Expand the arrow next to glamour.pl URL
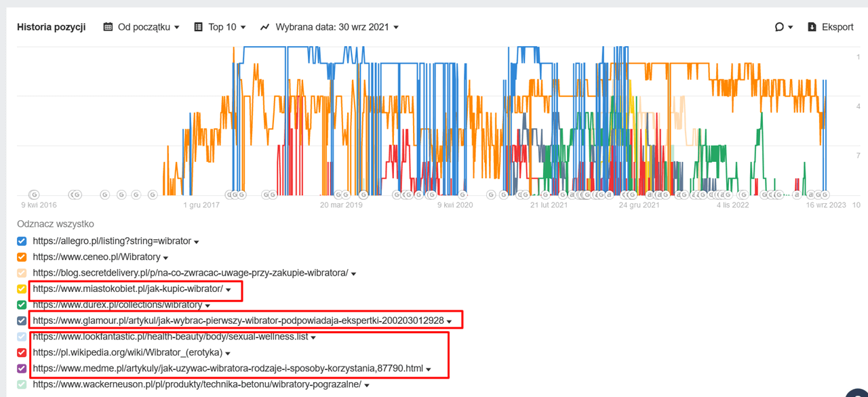Screen dimensions: 868x397 click(449, 321)
